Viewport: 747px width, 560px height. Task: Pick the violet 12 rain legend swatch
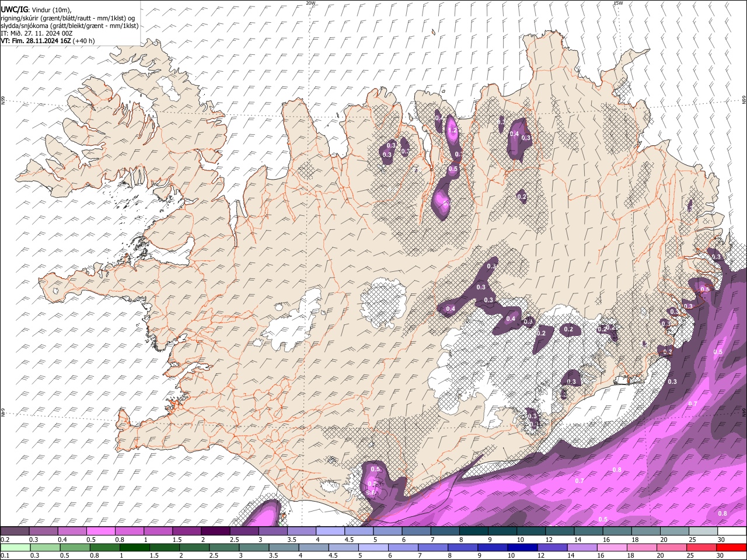[x=551, y=547]
